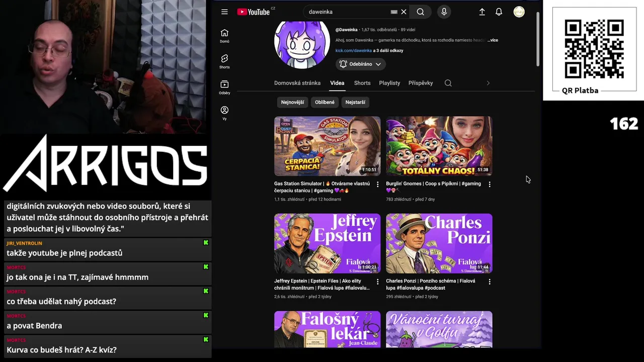Click the Burglin' Gnomes Coop video title
Viewport: 644px width, 362px height.
tap(434, 187)
